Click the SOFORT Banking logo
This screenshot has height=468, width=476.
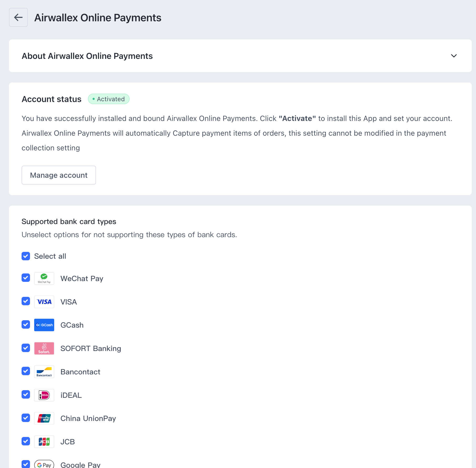(44, 348)
